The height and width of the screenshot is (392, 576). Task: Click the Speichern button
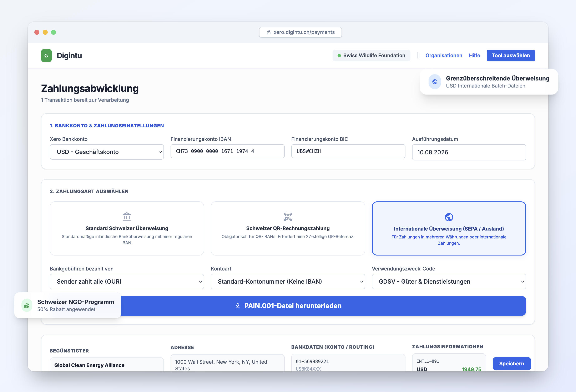coord(512,363)
